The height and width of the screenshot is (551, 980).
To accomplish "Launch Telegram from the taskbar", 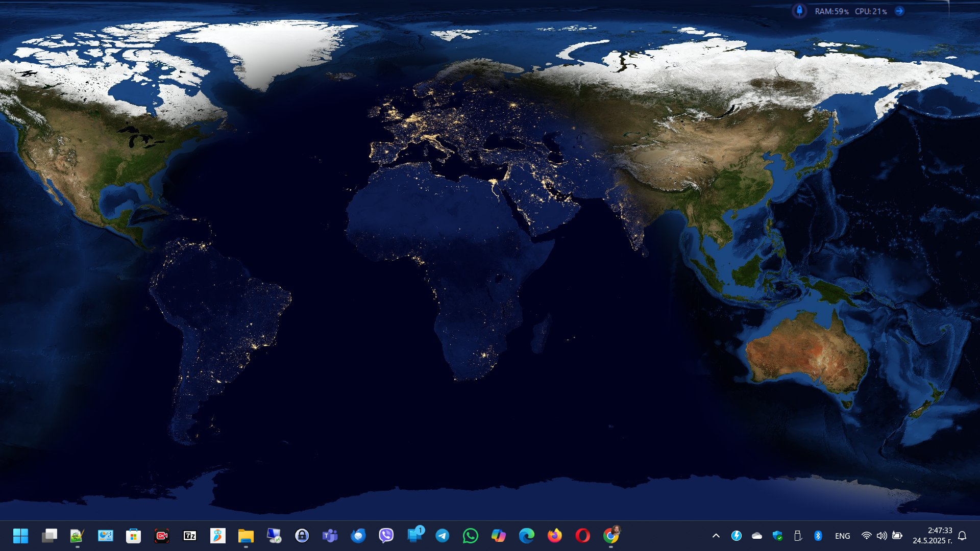I will [442, 536].
